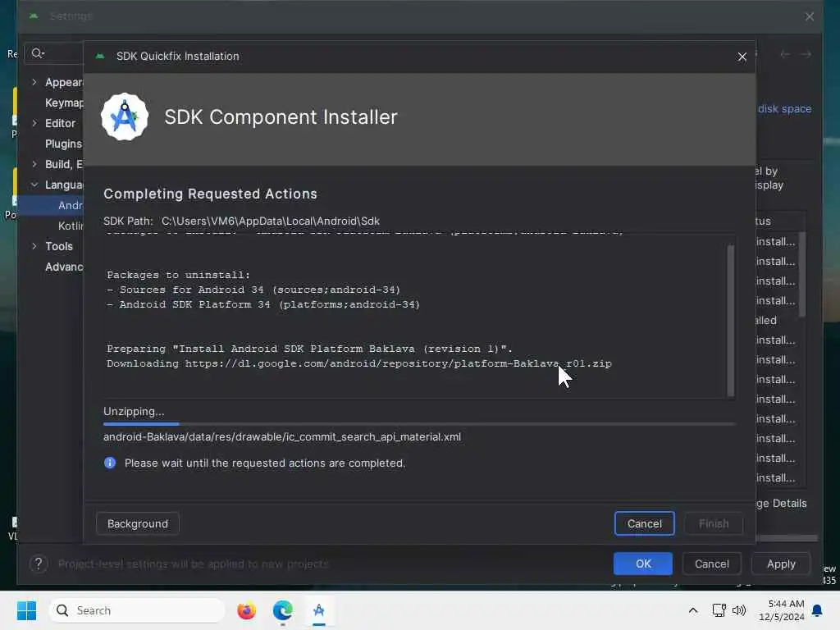This screenshot has height=630, width=840.
Task: Click the Android Studio logo in installer header
Action: pos(125,116)
